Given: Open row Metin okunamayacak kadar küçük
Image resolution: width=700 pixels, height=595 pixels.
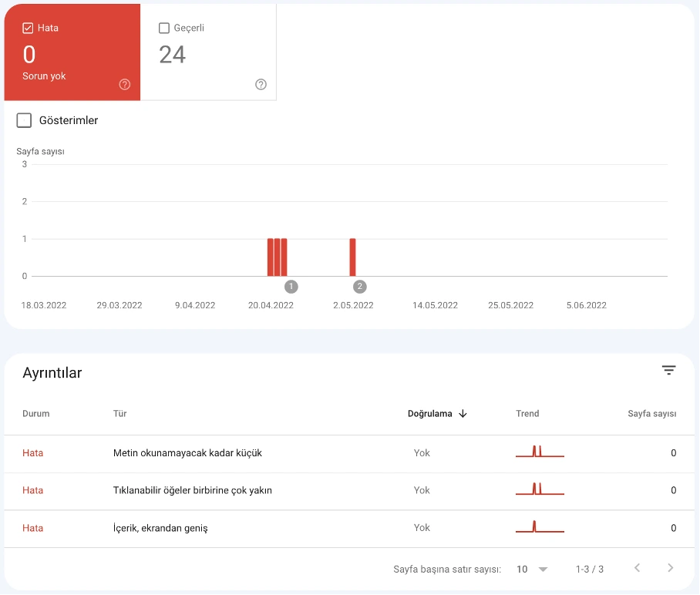Looking at the screenshot, I should click(x=349, y=453).
